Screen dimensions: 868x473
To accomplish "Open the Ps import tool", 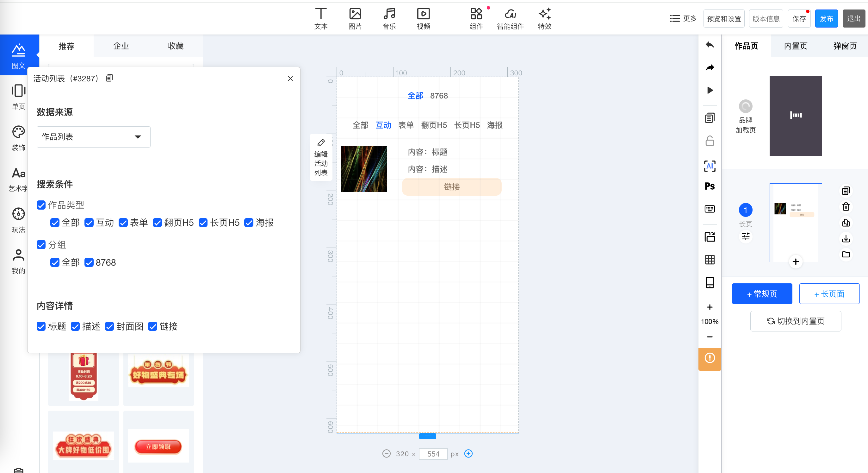I will [710, 186].
